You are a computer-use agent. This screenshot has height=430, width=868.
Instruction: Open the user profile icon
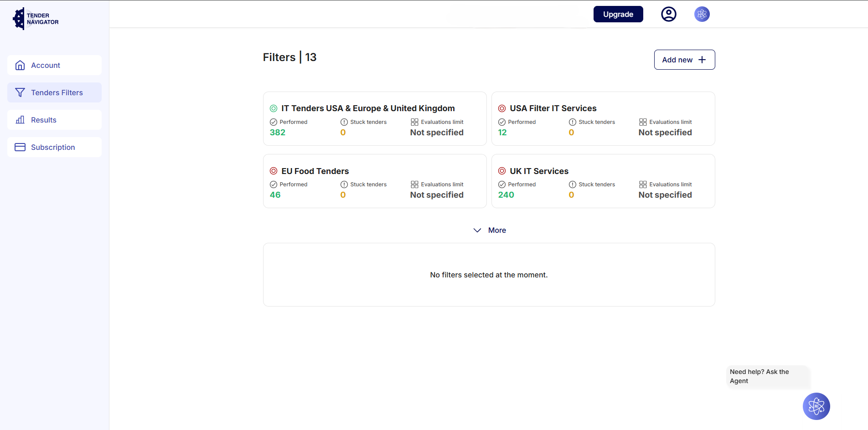[668, 14]
